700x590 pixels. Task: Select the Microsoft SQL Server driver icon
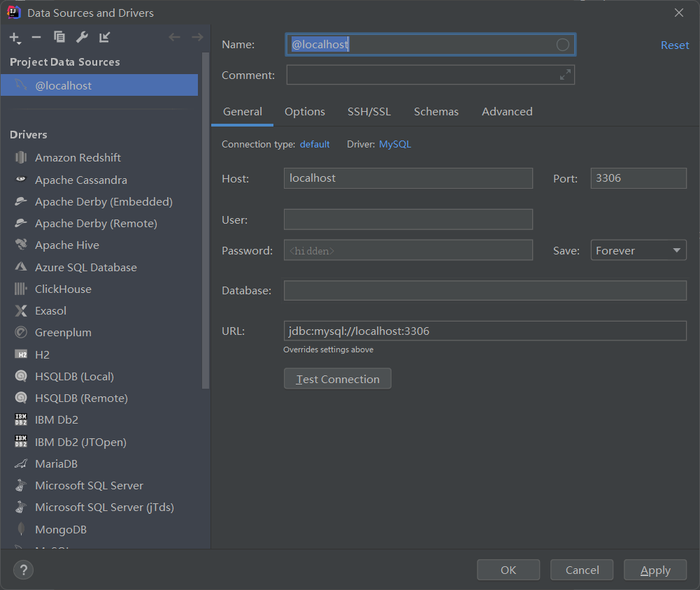click(x=20, y=485)
